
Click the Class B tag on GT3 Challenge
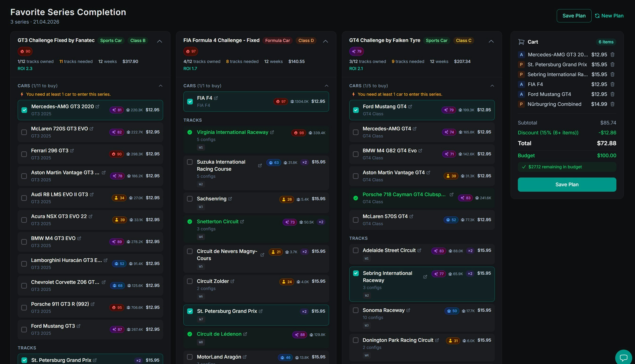click(x=138, y=41)
